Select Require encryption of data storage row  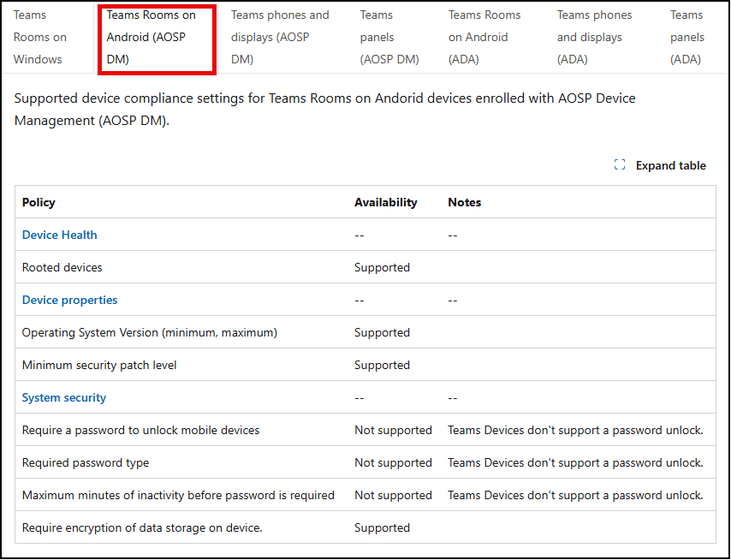click(x=142, y=527)
